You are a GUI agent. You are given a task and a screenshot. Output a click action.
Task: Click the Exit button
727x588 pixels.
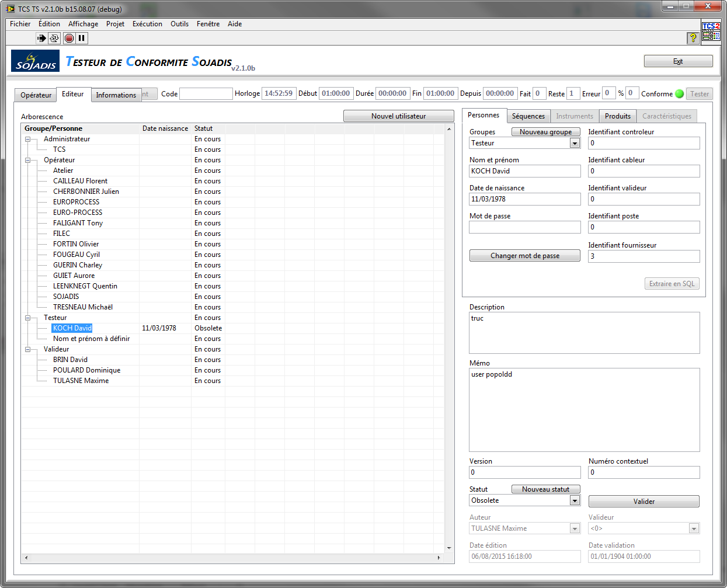[678, 61]
